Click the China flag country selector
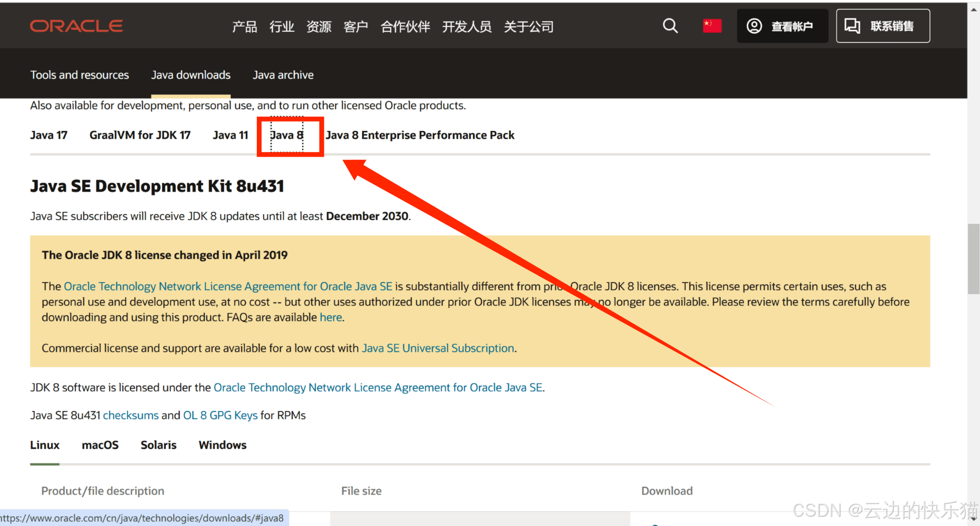 tap(712, 26)
